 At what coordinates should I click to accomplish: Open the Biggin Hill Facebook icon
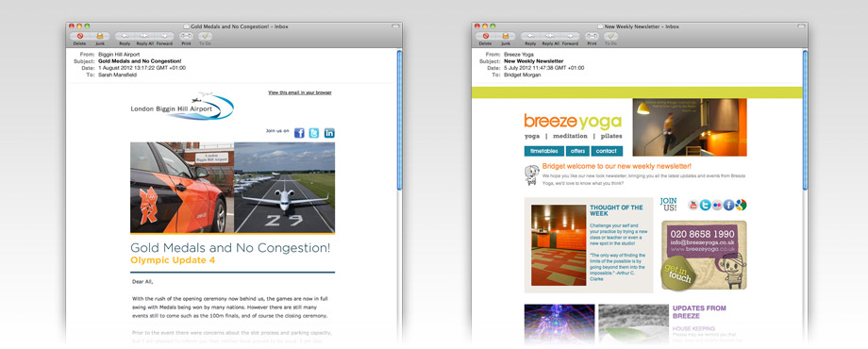coord(299,133)
